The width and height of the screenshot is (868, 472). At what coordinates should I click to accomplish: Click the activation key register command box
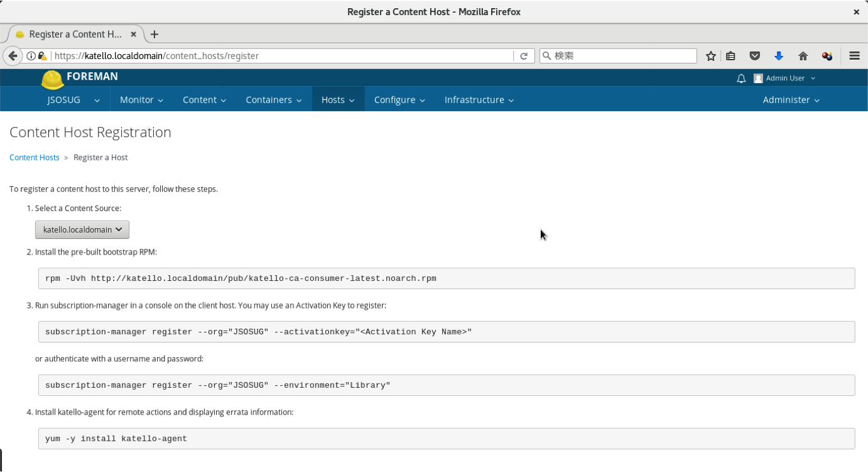447,332
